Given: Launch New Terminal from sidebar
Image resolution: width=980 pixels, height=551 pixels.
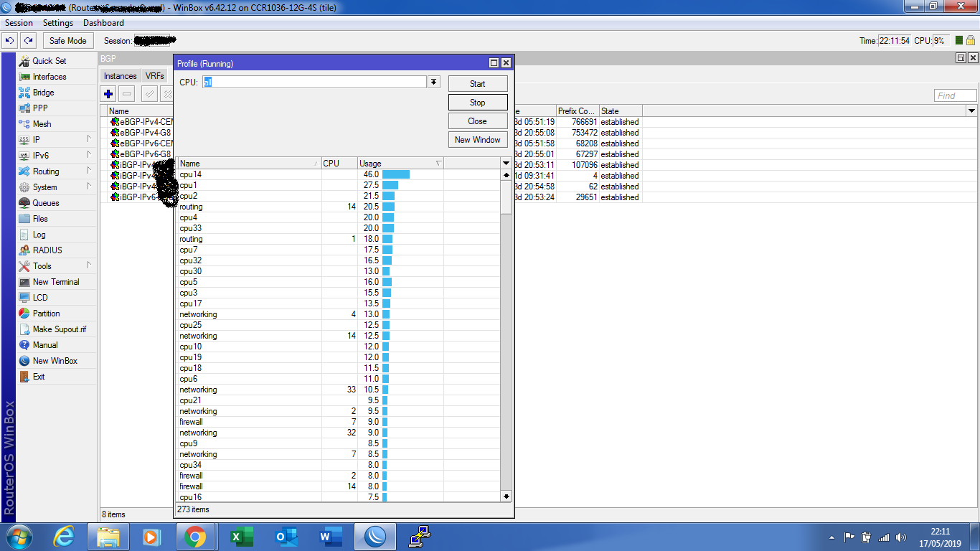Looking at the screenshot, I should coord(57,282).
